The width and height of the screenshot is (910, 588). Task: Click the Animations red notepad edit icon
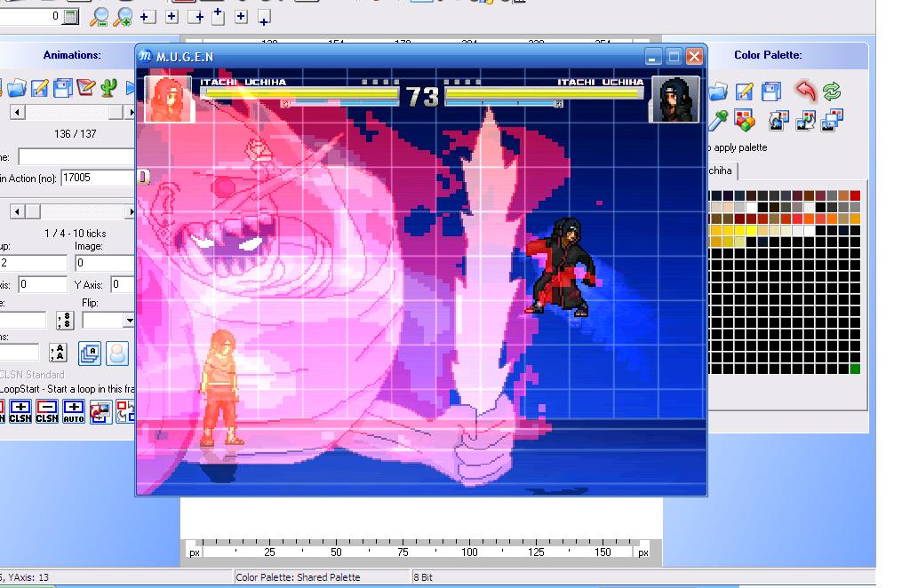pyautogui.click(x=85, y=88)
